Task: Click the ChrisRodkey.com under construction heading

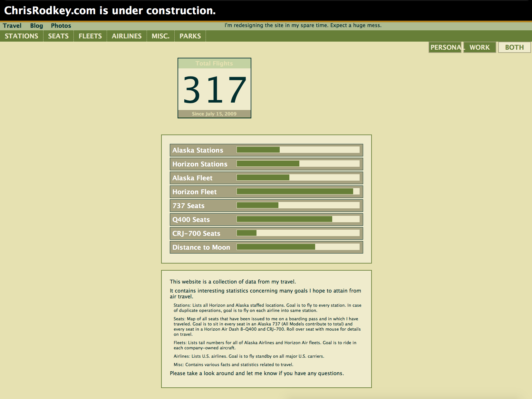Action: point(110,11)
